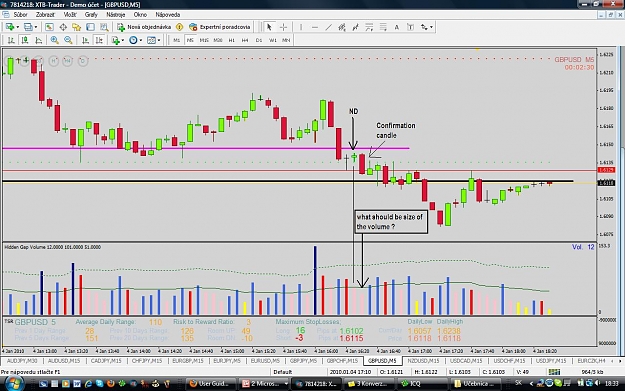Open ICQ taskbar button
Image resolution: width=625 pixels, height=391 pixels.
pyautogui.click(x=423, y=384)
